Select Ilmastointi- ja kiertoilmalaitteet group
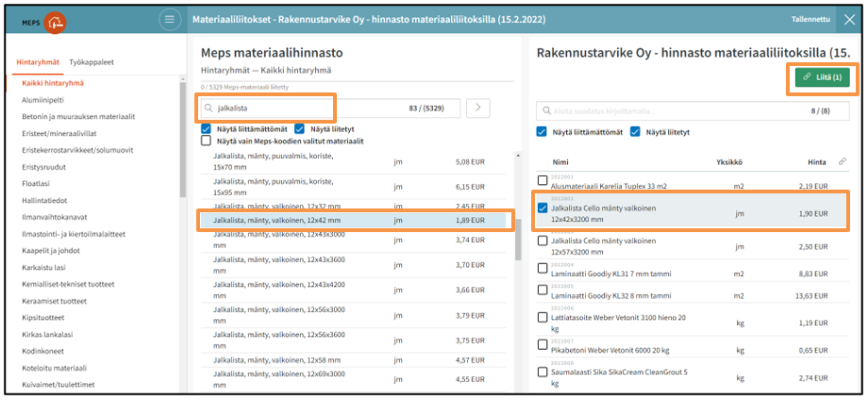The image size is (868, 400). 74,234
